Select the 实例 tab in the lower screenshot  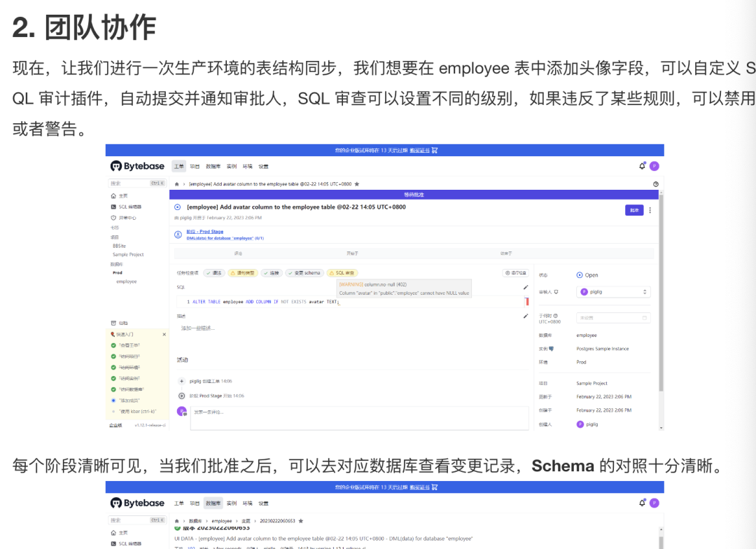click(x=232, y=503)
